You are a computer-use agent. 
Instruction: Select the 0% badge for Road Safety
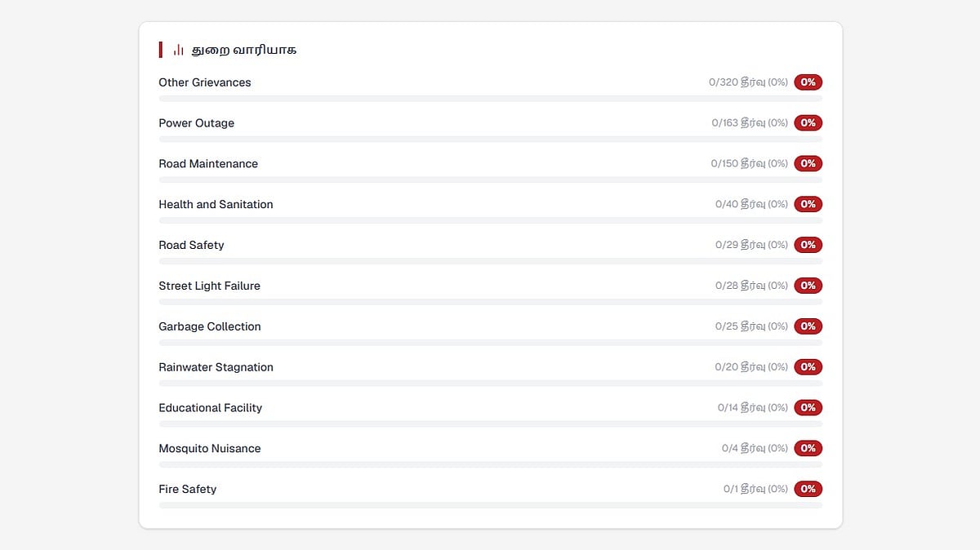(x=808, y=245)
